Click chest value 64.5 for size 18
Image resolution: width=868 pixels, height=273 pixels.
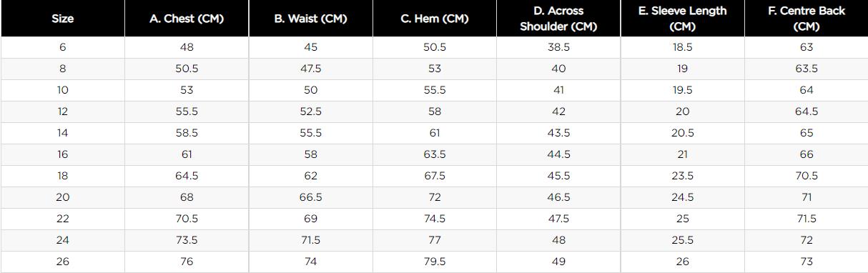pyautogui.click(x=187, y=176)
